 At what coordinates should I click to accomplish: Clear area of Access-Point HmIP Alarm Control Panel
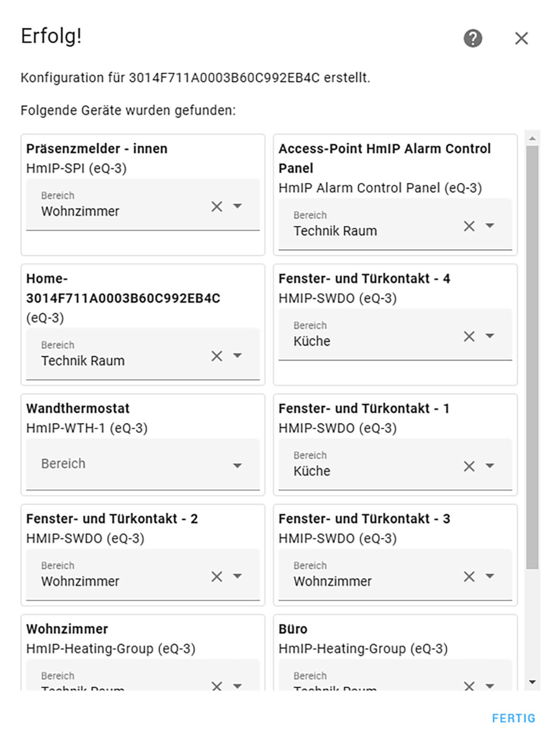point(469,226)
